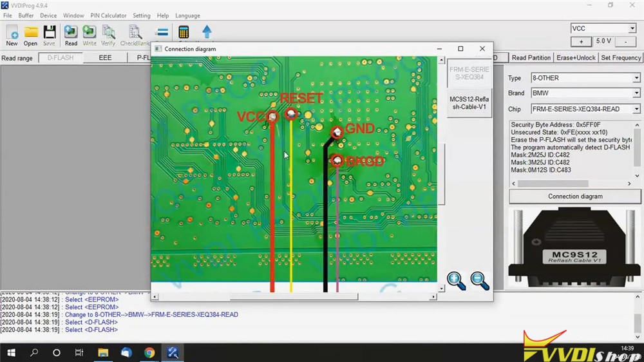This screenshot has height=362, width=644.
Task: Open the calculator toolbar icon
Action: point(184,32)
